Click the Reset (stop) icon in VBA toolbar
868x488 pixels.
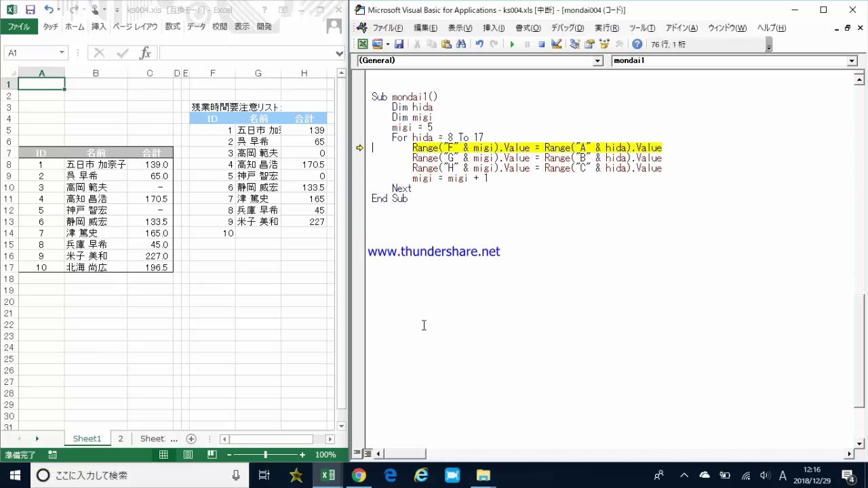[x=541, y=44]
